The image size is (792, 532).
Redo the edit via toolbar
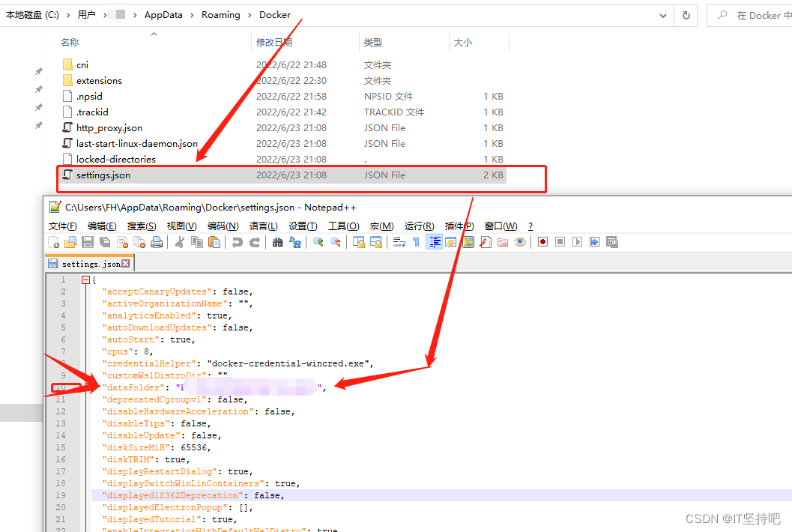point(255,243)
